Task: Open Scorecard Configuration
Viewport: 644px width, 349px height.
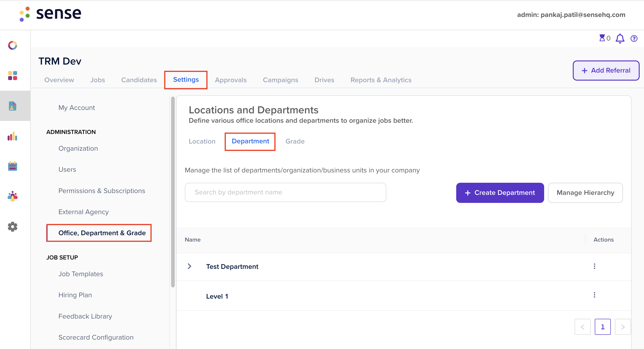Action: pyautogui.click(x=96, y=338)
